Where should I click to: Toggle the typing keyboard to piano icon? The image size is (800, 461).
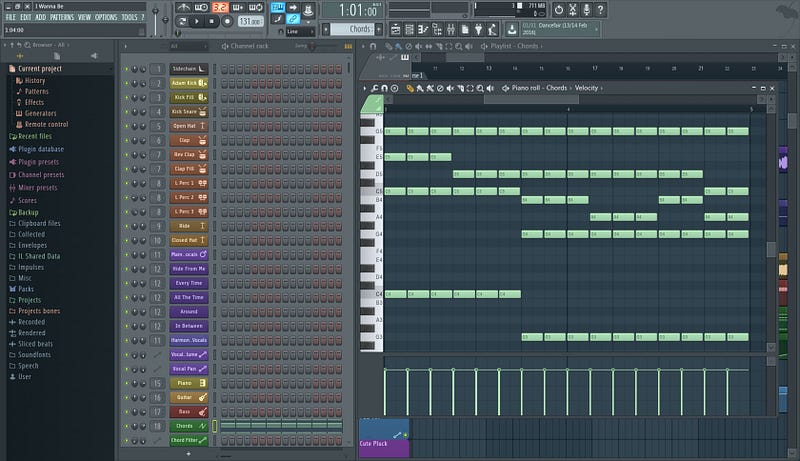(278, 7)
